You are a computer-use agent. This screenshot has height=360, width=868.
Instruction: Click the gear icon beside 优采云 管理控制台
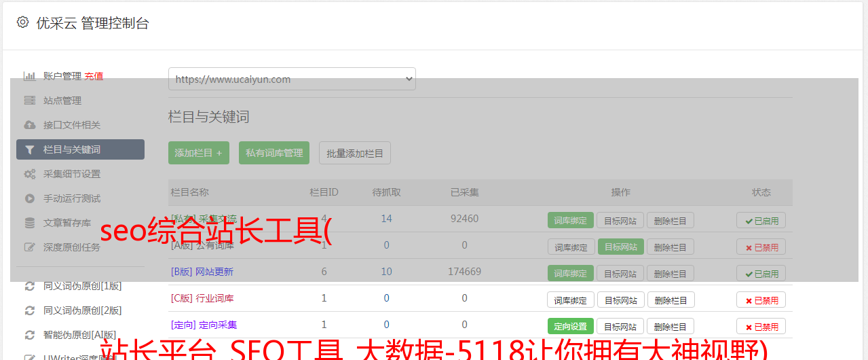tap(22, 22)
